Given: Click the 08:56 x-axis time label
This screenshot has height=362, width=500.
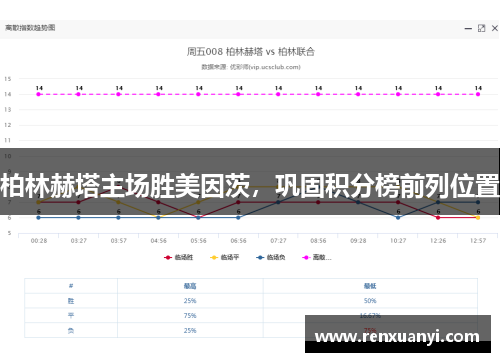Looking at the screenshot, I should click(318, 241).
